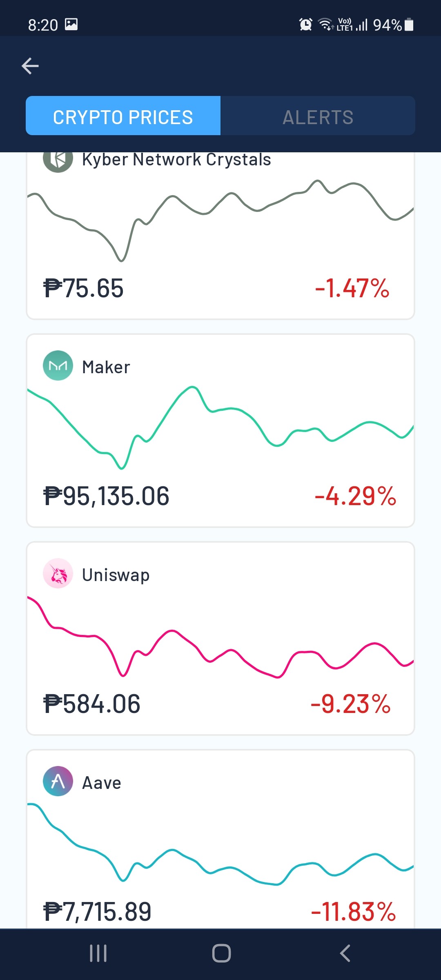Viewport: 441px width, 980px height.
Task: Tap Maker price ₱95,135.06
Action: point(106,496)
